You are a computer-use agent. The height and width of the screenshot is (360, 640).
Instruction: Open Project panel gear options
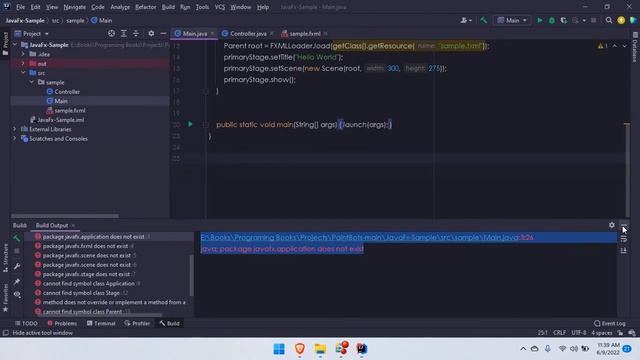[151, 33]
